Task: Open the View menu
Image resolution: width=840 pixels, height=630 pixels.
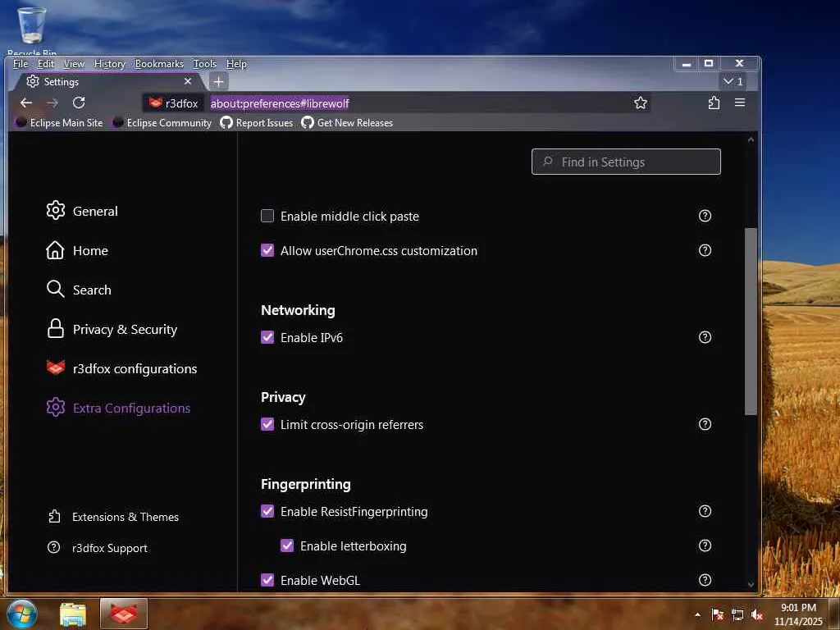Action: (73, 64)
